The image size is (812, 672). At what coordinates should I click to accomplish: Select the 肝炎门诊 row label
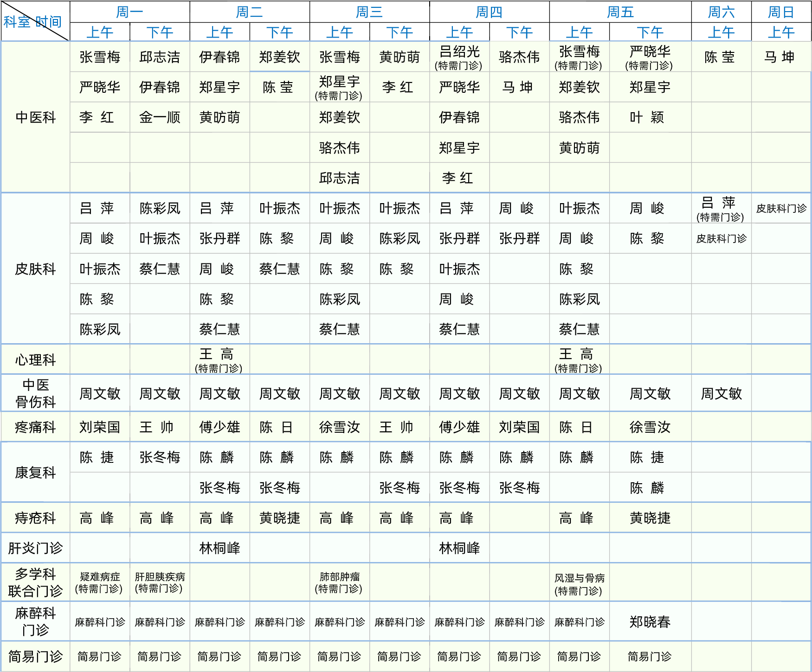pos(35,548)
